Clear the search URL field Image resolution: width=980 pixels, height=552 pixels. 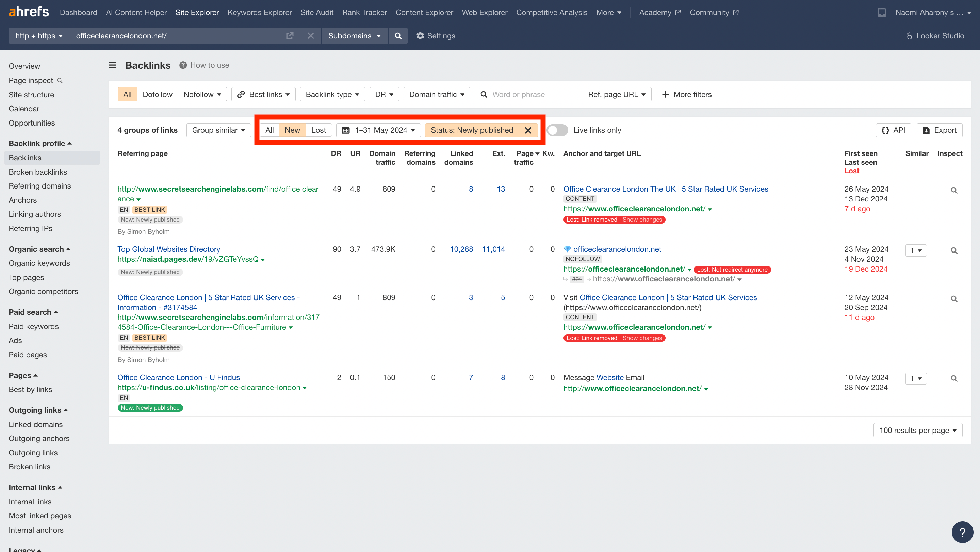(x=310, y=36)
